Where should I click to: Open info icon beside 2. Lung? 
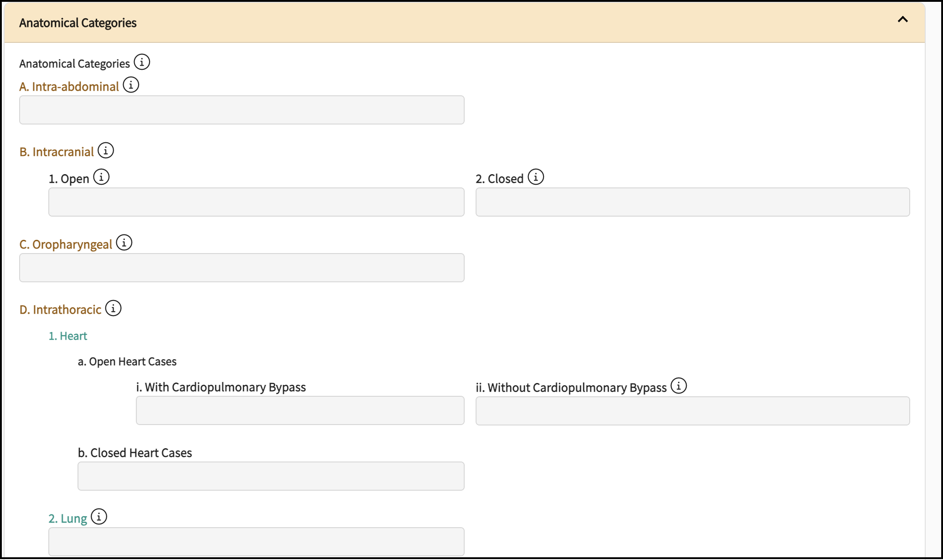point(99,517)
